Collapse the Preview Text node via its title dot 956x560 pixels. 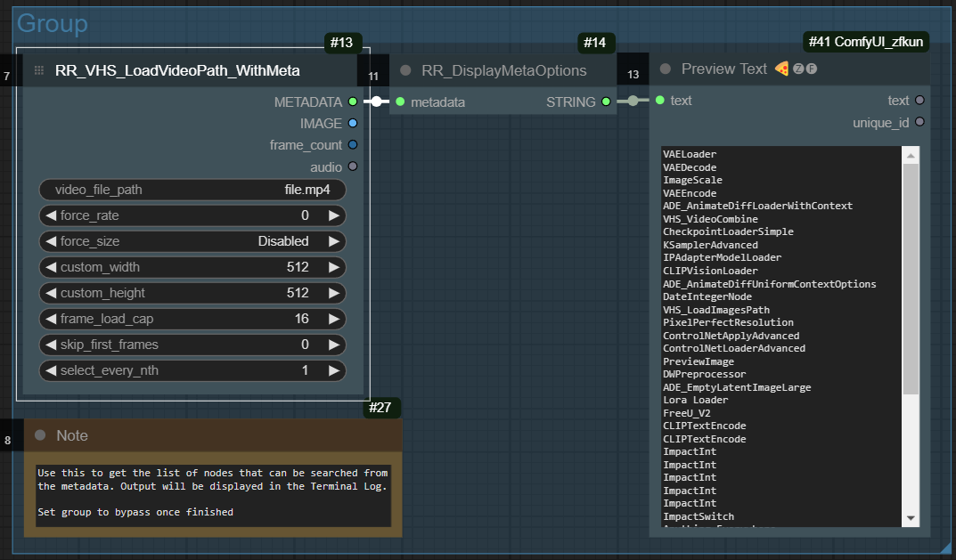(x=666, y=69)
